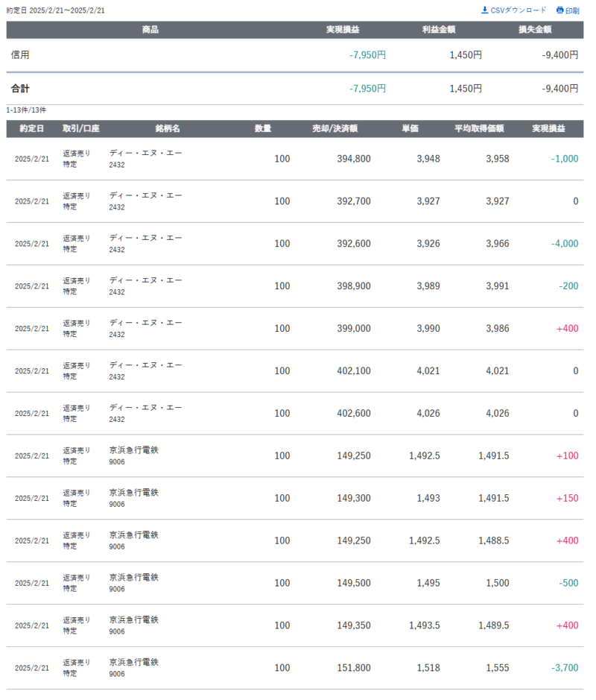
Task: Click the 銘柄名 column header
Action: click(168, 129)
